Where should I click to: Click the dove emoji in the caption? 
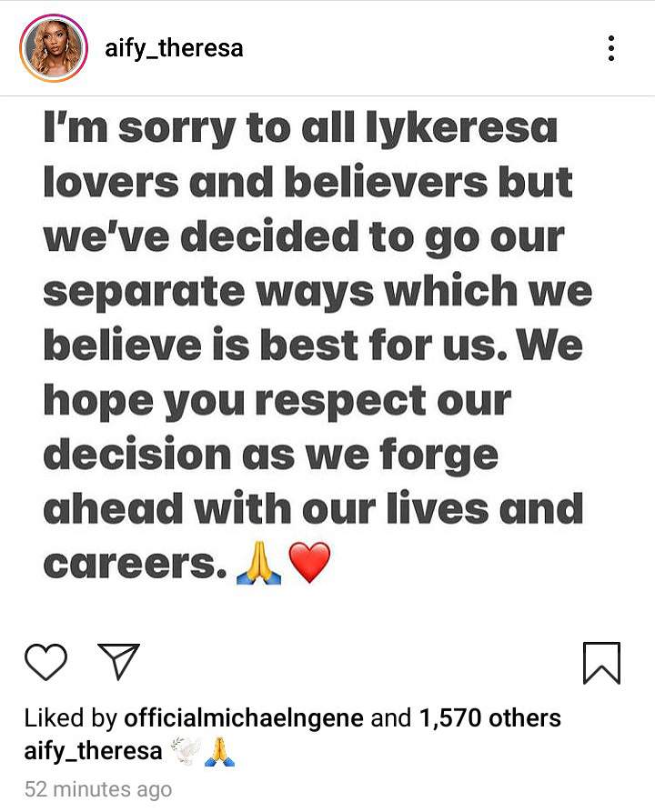pos(186,751)
